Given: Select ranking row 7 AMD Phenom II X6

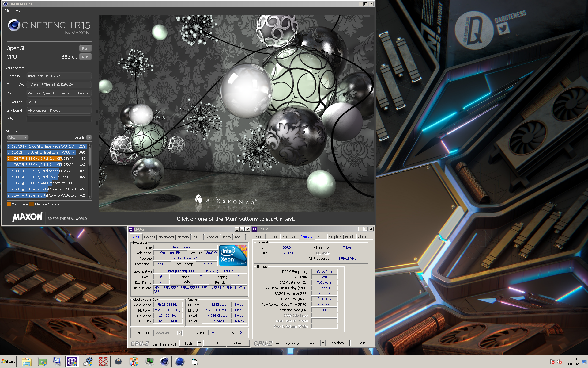Looking at the screenshot, I should [47, 183].
